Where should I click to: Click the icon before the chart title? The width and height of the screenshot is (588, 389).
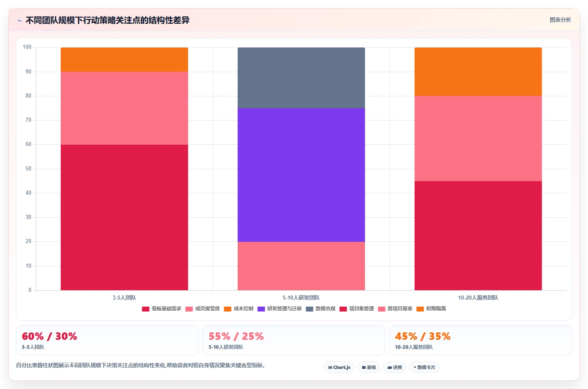(x=19, y=20)
